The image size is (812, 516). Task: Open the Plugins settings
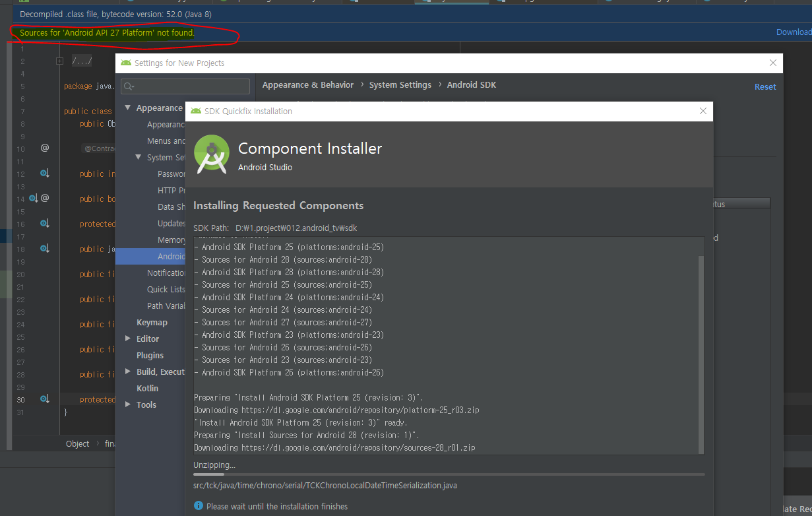[150, 355]
